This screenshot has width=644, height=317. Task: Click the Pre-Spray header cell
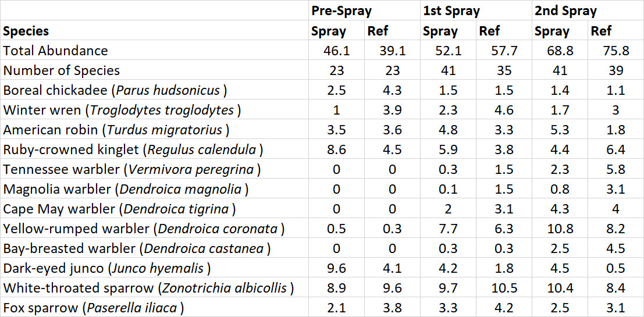coord(341,11)
